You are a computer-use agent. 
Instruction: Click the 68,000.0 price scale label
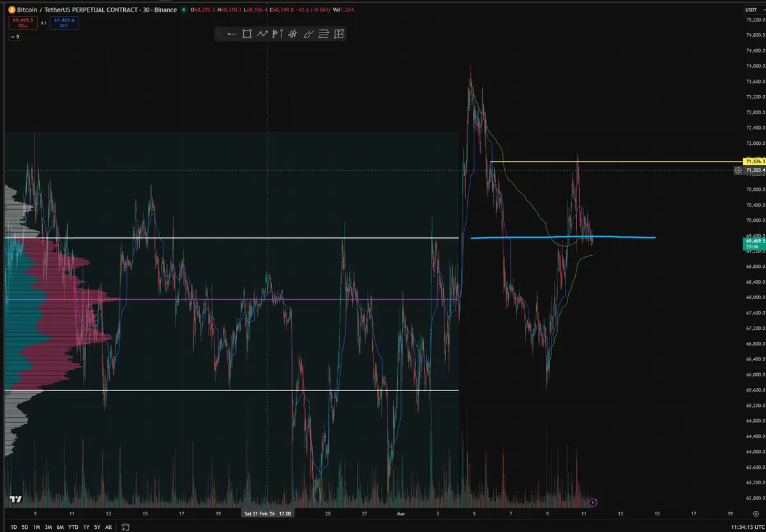[755, 297]
